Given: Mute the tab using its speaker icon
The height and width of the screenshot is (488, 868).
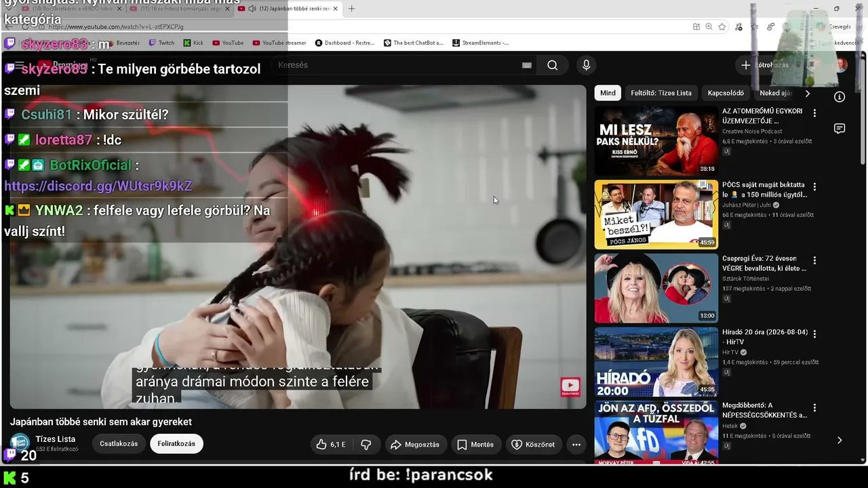Looking at the screenshot, I should pyautogui.click(x=252, y=9).
